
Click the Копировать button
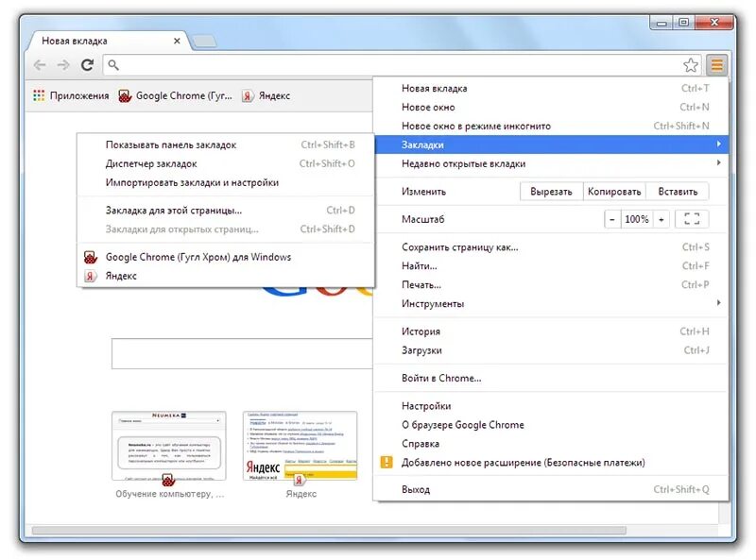tap(614, 192)
